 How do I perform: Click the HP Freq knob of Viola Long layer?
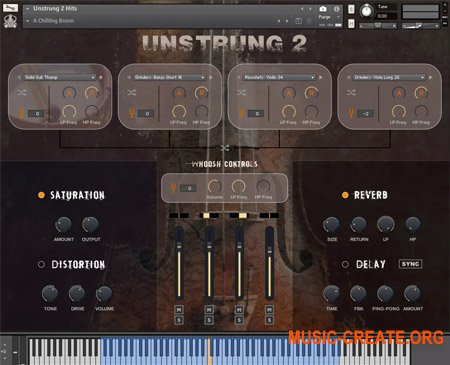tap(421, 112)
